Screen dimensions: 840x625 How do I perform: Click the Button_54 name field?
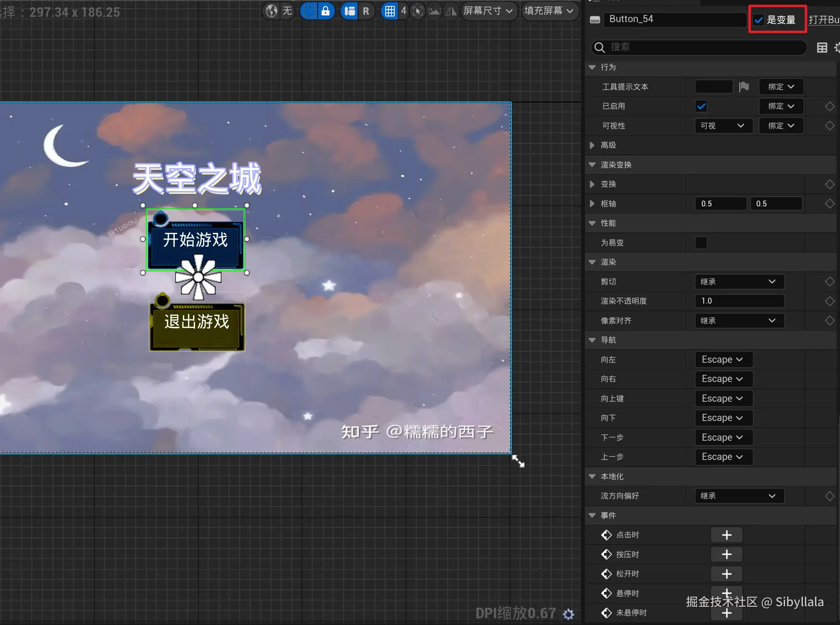(x=675, y=19)
